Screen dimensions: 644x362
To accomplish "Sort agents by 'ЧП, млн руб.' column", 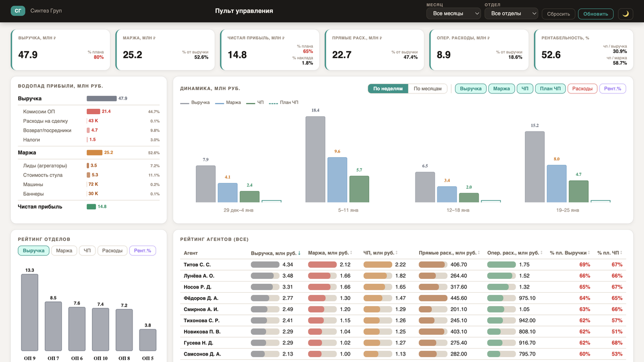I will (x=382, y=253).
